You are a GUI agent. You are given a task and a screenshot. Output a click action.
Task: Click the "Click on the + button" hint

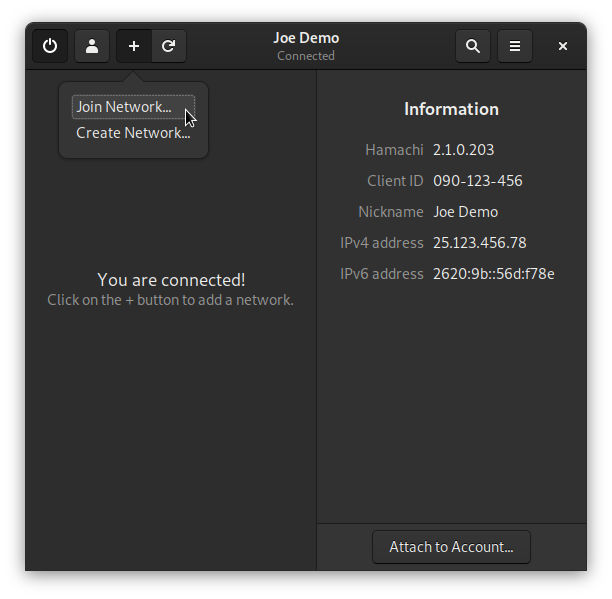pyautogui.click(x=171, y=300)
